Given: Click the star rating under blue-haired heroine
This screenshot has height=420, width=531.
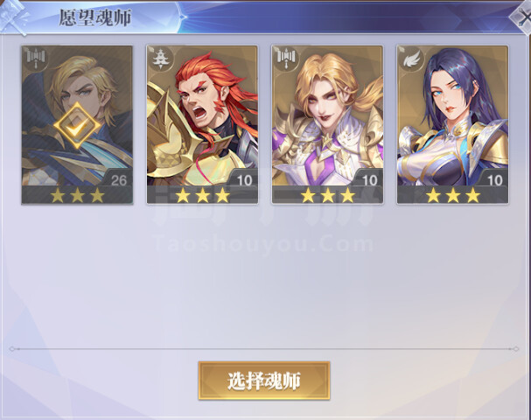Looking at the screenshot, I should (x=453, y=195).
